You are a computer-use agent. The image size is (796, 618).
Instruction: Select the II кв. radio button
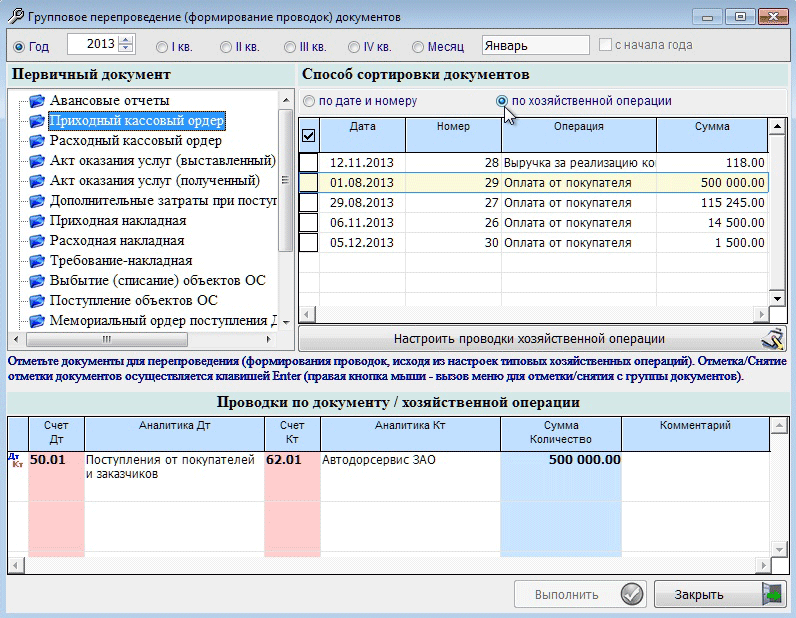(x=226, y=47)
